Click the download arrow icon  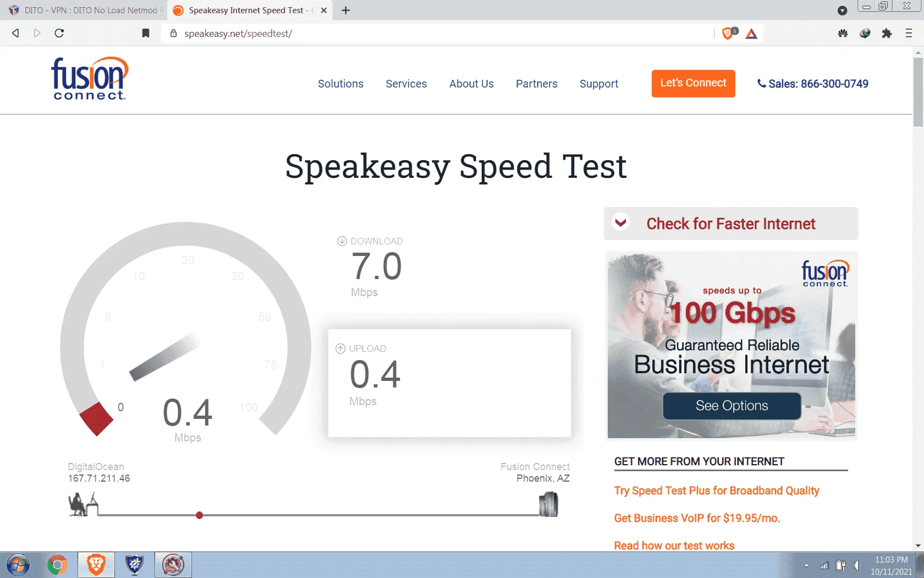coord(342,241)
